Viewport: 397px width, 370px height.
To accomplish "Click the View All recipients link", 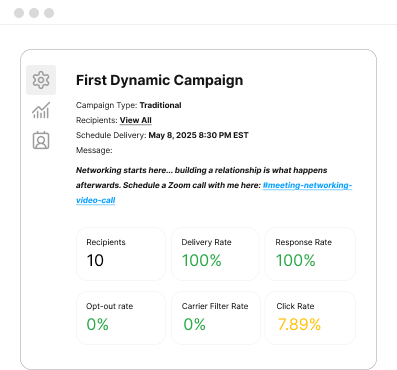I will pyautogui.click(x=136, y=120).
